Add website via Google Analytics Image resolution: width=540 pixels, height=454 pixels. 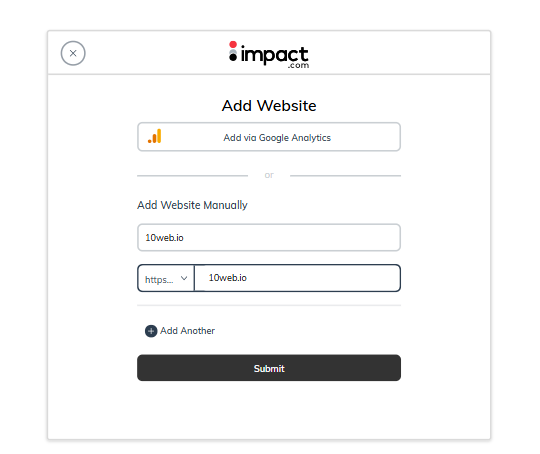[x=269, y=137]
